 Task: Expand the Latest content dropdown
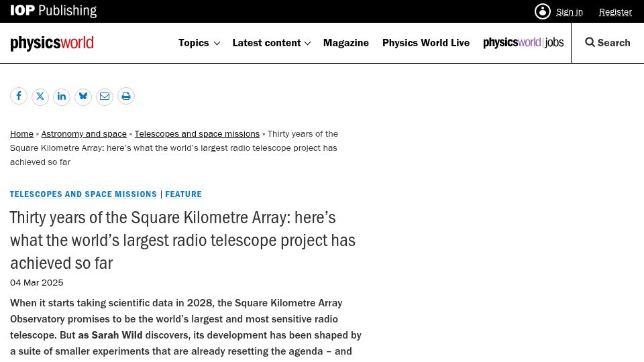[272, 43]
